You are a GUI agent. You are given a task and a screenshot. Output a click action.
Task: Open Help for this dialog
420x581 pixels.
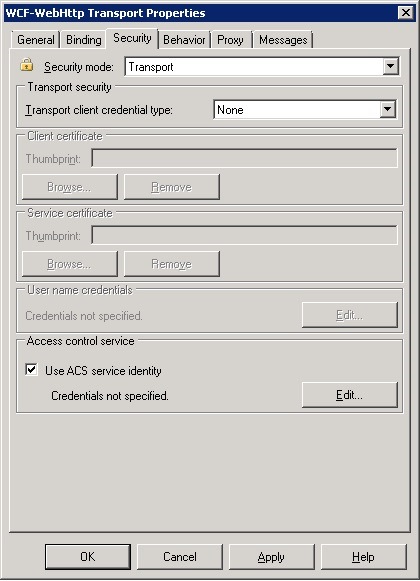363,557
